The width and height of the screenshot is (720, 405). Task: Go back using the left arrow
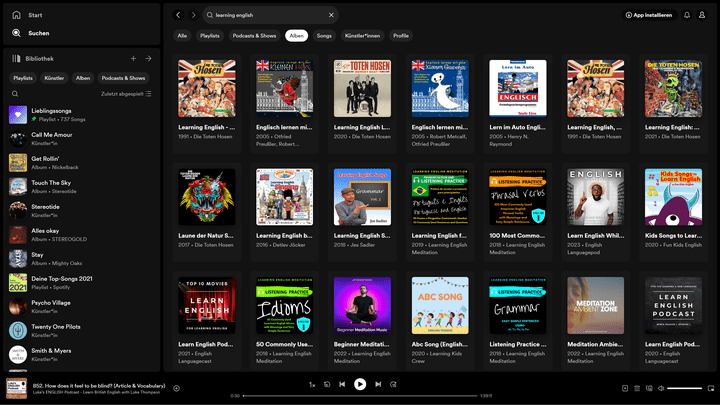tap(178, 15)
